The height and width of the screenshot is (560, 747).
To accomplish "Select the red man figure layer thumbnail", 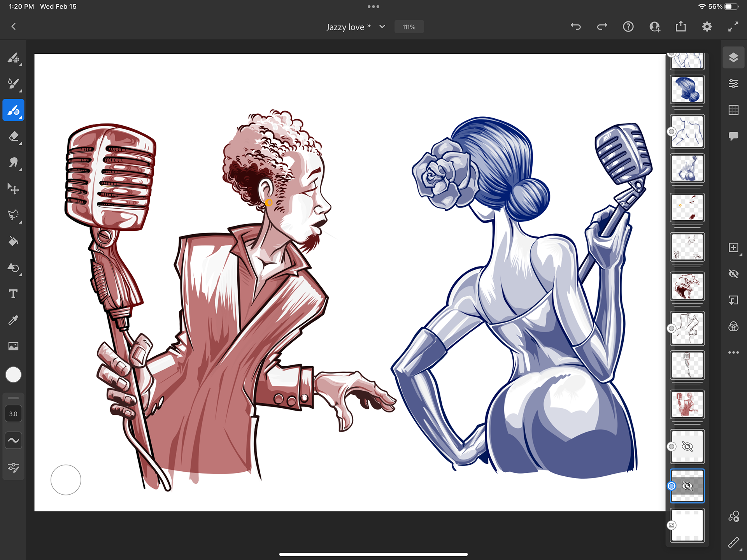I will (x=687, y=405).
